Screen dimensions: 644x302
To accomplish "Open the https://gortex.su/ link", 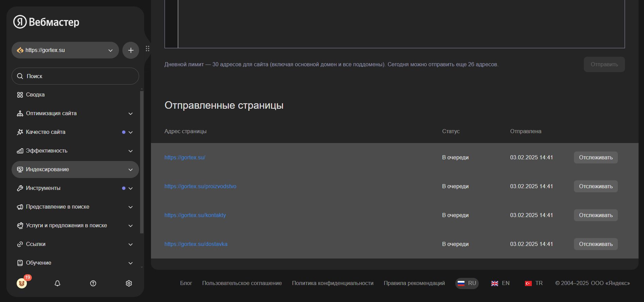I will pos(185,157).
